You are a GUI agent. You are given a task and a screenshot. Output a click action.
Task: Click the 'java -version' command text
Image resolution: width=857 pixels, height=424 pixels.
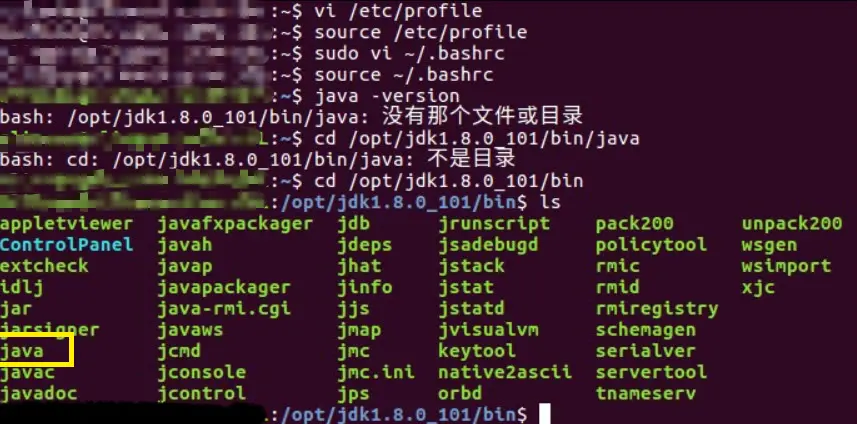click(387, 96)
